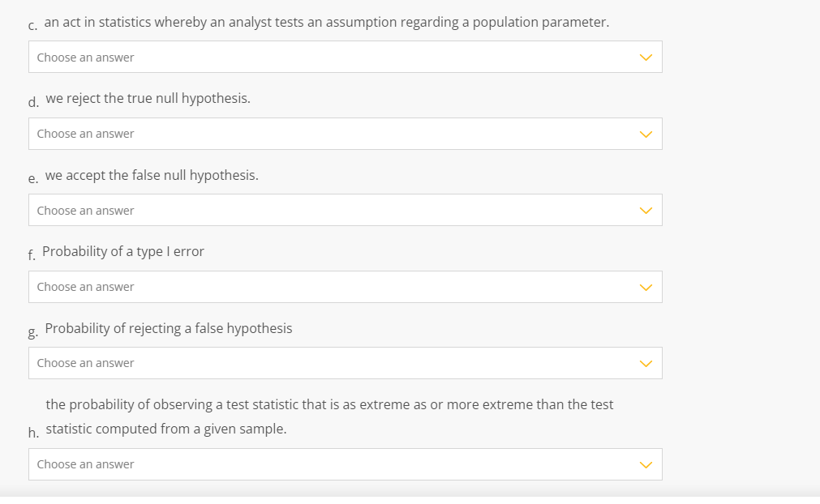The height and width of the screenshot is (504, 820).
Task: Click the 'Probability of a type I error' heading
Action: coord(123,251)
